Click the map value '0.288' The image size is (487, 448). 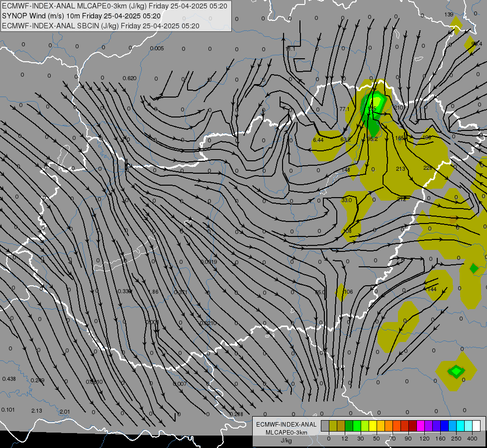click(x=236, y=414)
